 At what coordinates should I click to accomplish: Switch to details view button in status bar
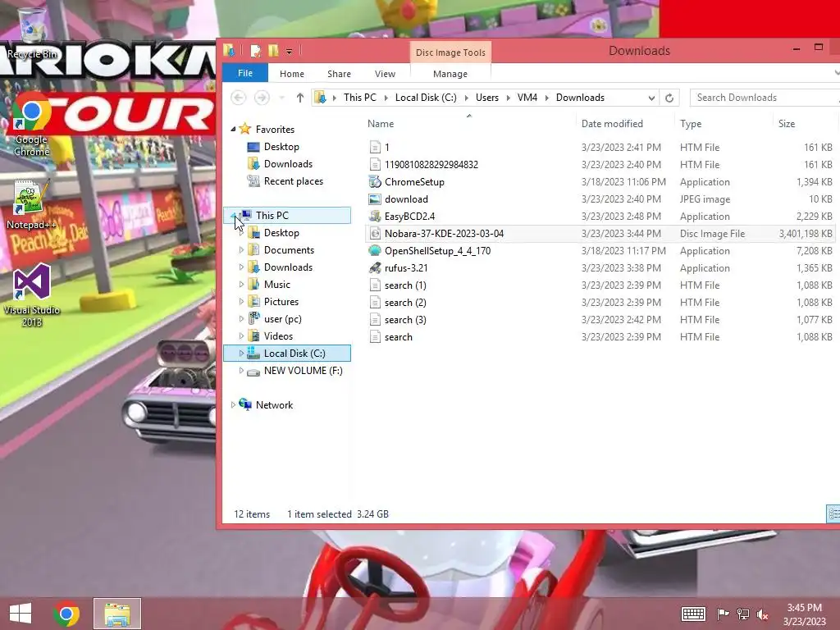(833, 514)
